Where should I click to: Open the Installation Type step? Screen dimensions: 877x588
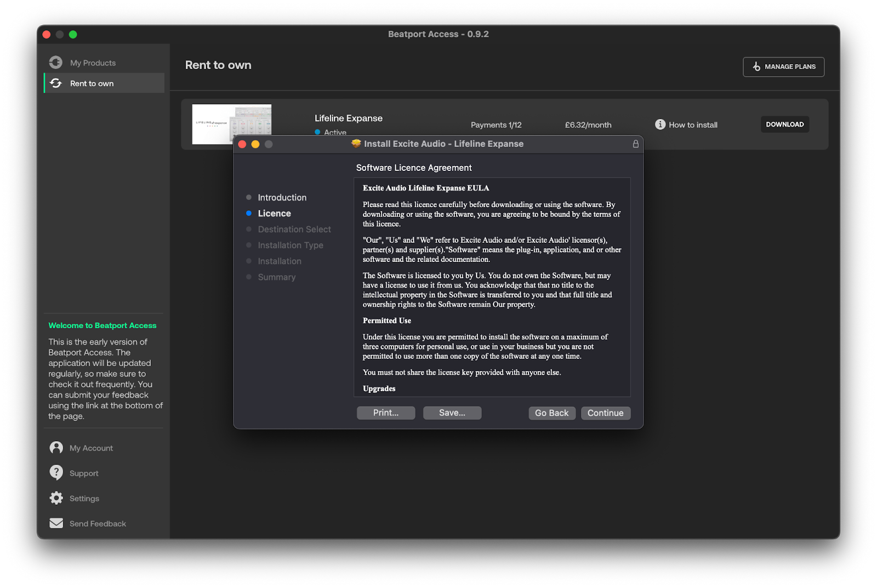pos(291,245)
